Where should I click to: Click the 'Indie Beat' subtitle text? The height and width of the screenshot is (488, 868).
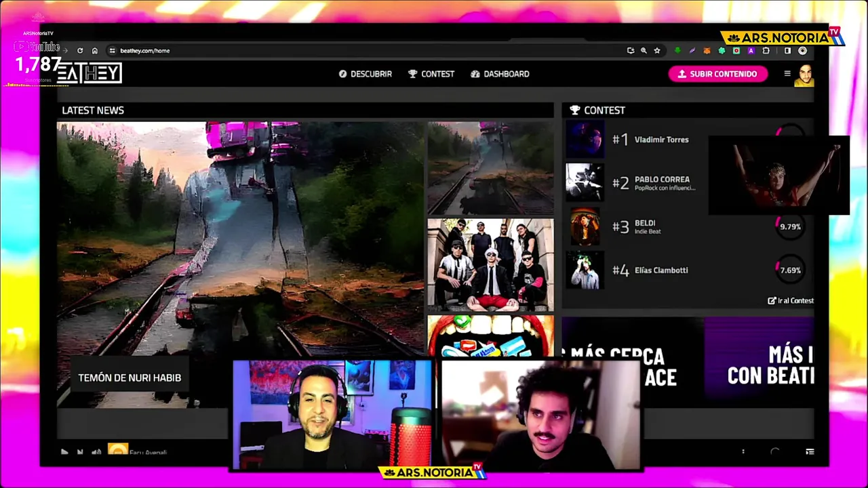(x=648, y=232)
